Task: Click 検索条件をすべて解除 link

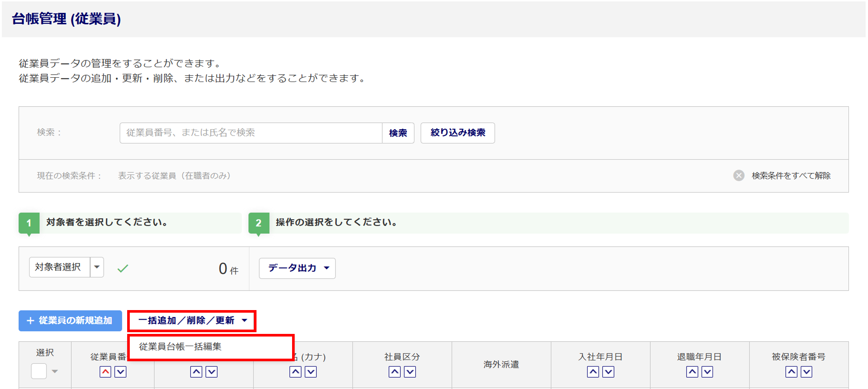Action: [791, 176]
